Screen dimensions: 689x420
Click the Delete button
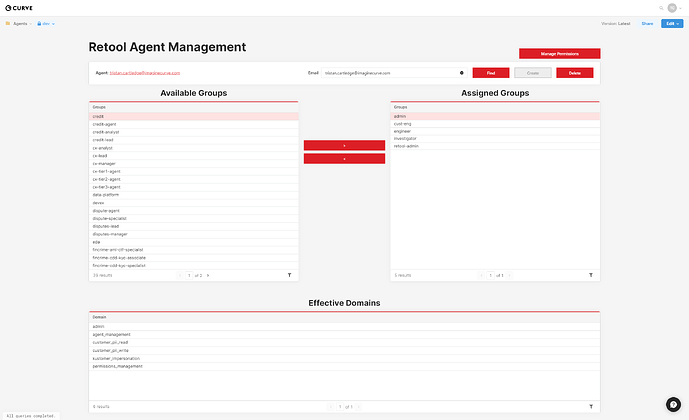pyautogui.click(x=575, y=73)
